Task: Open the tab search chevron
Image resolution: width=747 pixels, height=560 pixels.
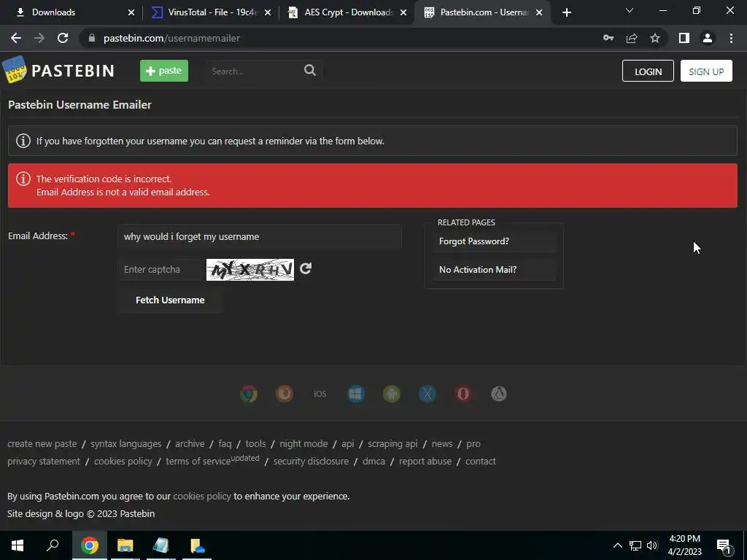Action: (630, 10)
